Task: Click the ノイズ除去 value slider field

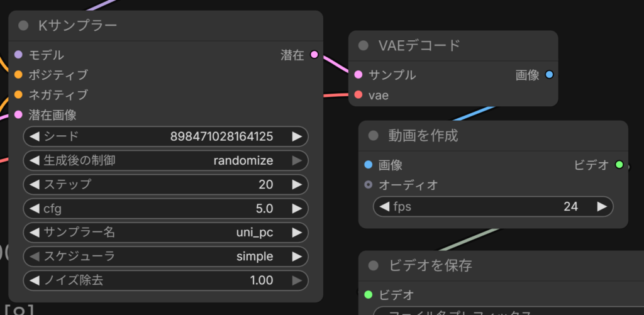Action: (x=165, y=280)
